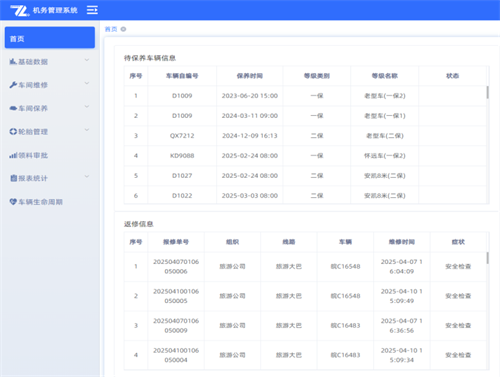Select 首页 in the sidebar
This screenshot has width=500, height=377.
pos(50,38)
